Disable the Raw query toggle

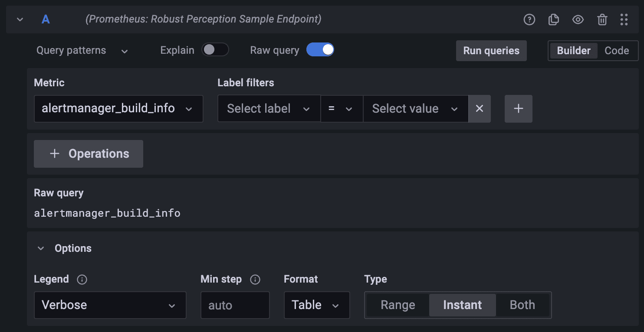coord(320,50)
